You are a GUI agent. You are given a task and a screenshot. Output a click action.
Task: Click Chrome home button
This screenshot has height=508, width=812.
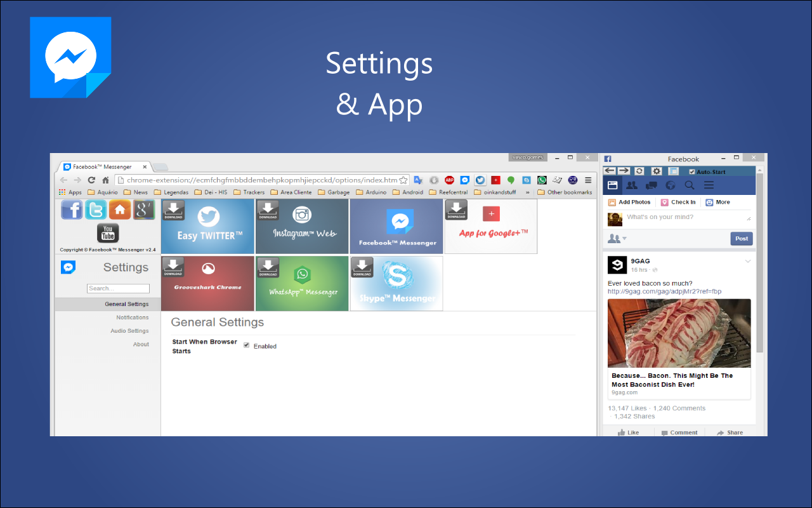pyautogui.click(x=105, y=180)
